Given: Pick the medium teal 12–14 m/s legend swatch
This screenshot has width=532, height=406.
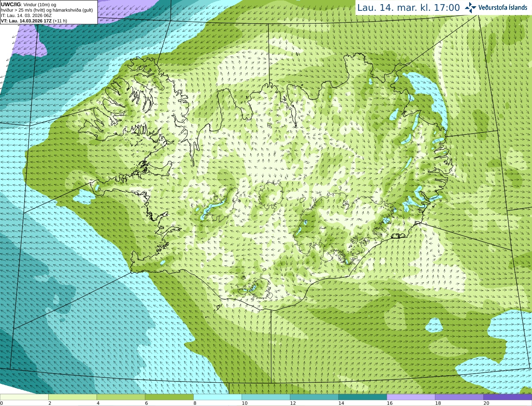Looking at the screenshot, I should (314, 397).
